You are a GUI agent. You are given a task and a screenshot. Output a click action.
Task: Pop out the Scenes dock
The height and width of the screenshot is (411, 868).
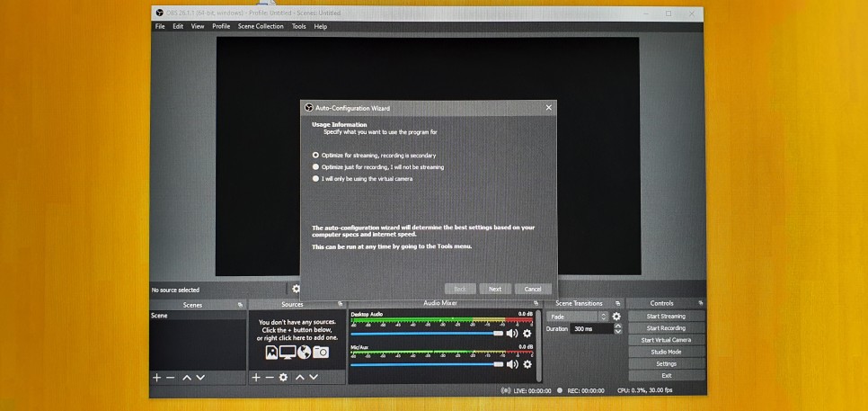pos(240,305)
